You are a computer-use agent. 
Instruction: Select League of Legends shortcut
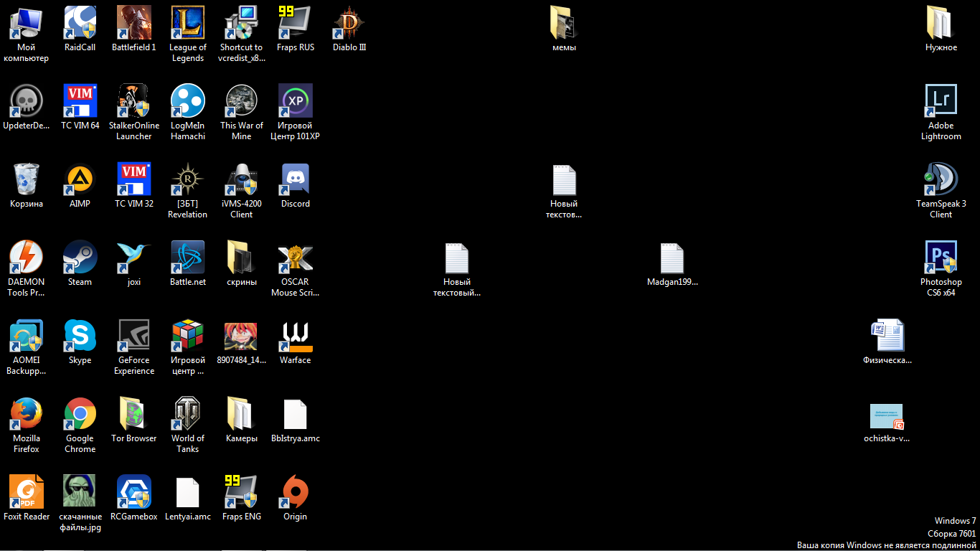coord(188,23)
